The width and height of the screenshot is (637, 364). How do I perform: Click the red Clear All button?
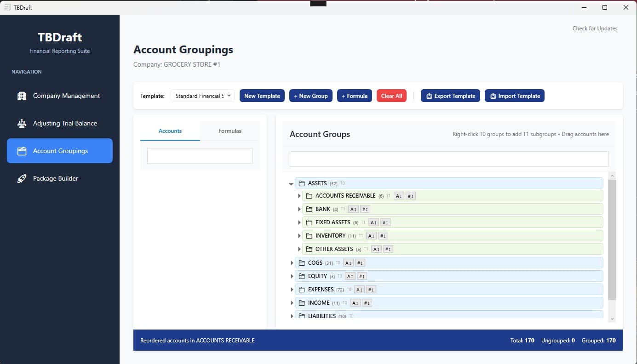click(391, 96)
